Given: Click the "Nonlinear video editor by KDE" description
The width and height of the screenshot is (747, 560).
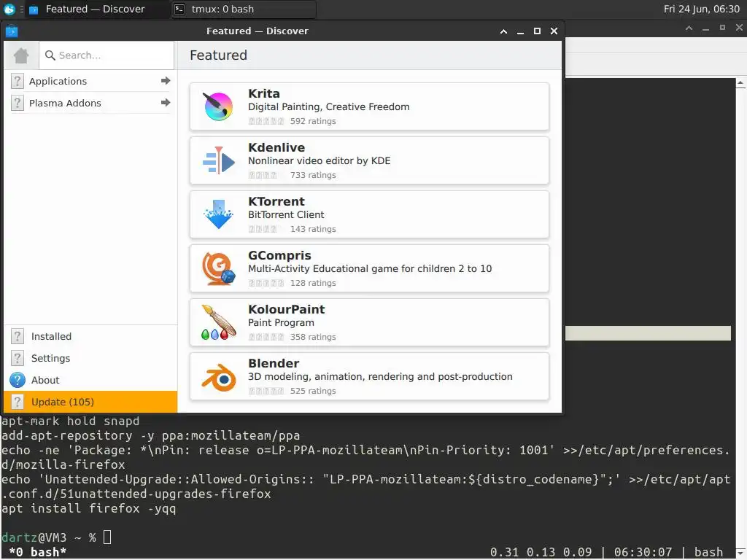Looking at the screenshot, I should 320,160.
